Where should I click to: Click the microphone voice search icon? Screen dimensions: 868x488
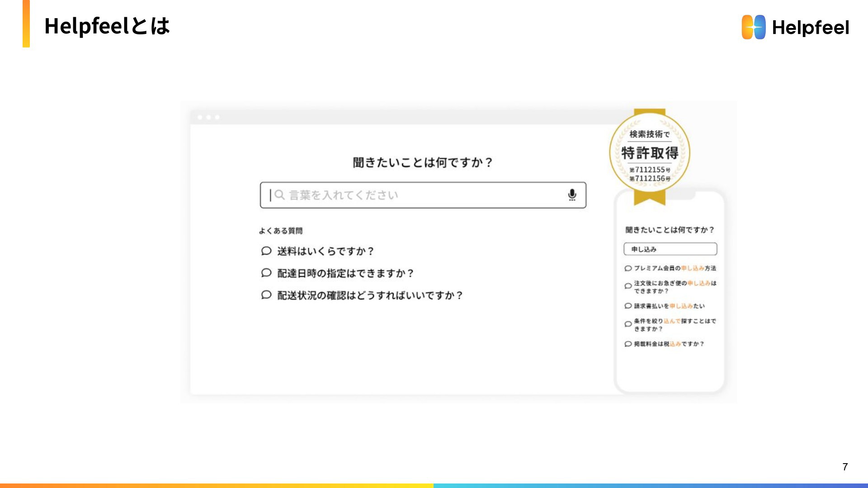pos(572,195)
